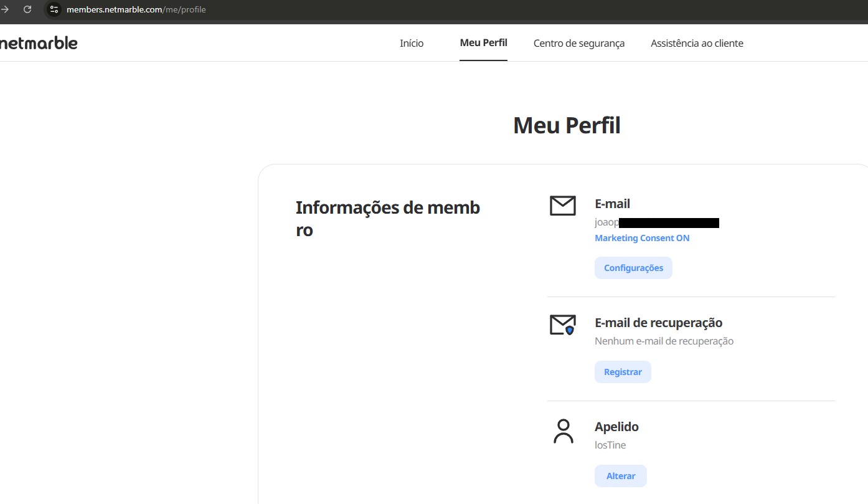Click the Netmarble logo
This screenshot has width=868, height=504.
pyautogui.click(x=39, y=43)
